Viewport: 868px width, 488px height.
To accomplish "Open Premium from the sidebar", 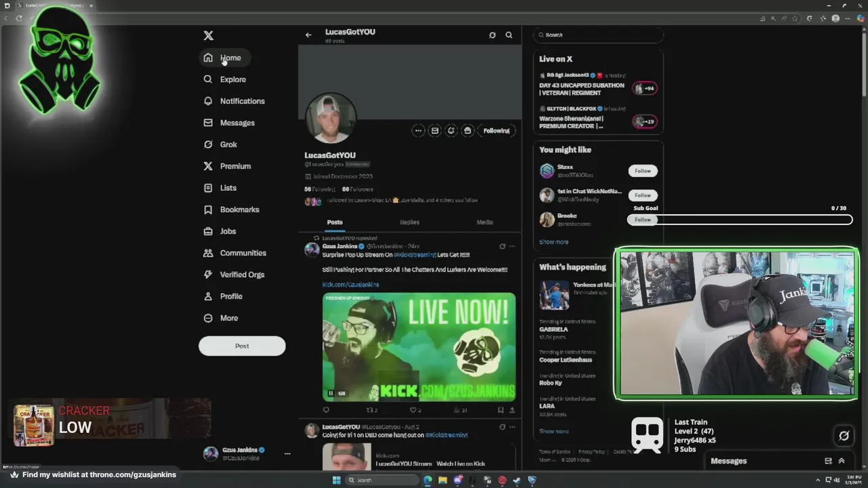I will [227, 166].
